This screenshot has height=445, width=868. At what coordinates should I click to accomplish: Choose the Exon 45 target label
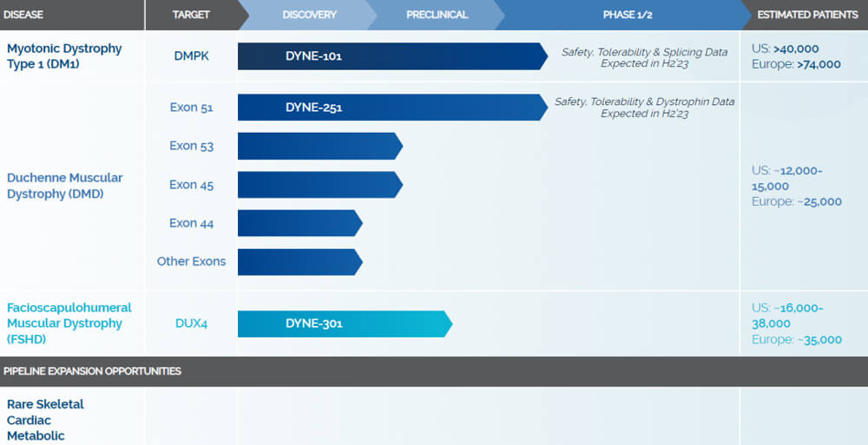click(191, 185)
